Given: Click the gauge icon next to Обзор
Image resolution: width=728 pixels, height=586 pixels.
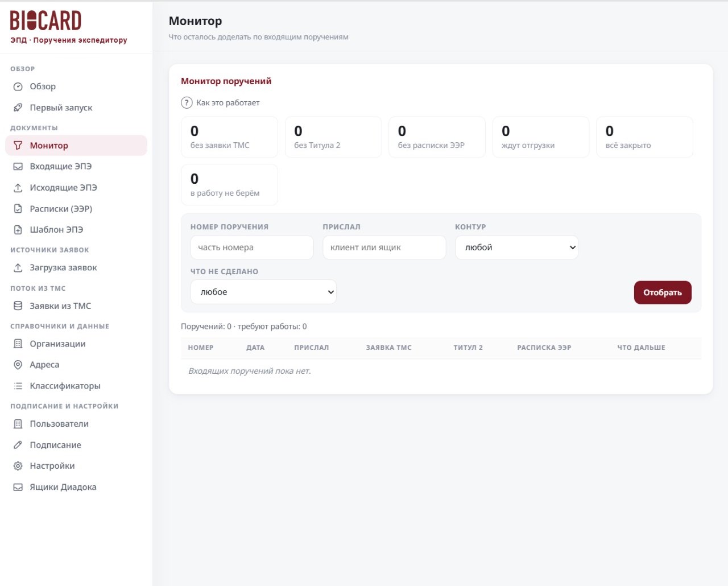Looking at the screenshot, I should tap(18, 86).
